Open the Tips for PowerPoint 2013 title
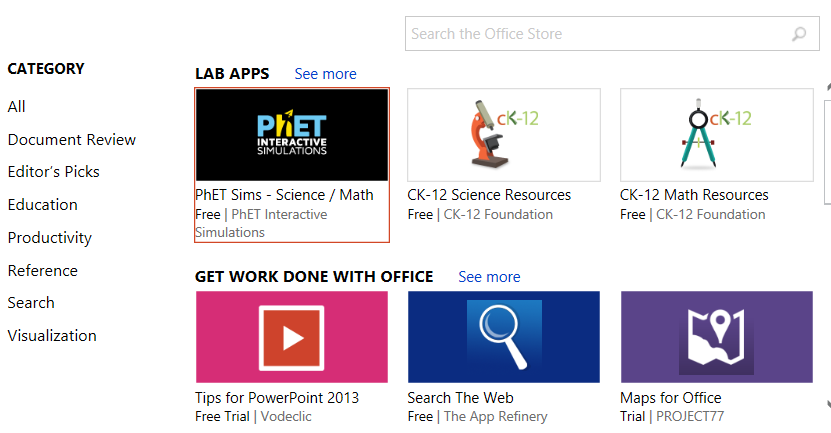The width and height of the screenshot is (831, 433). tap(277, 398)
